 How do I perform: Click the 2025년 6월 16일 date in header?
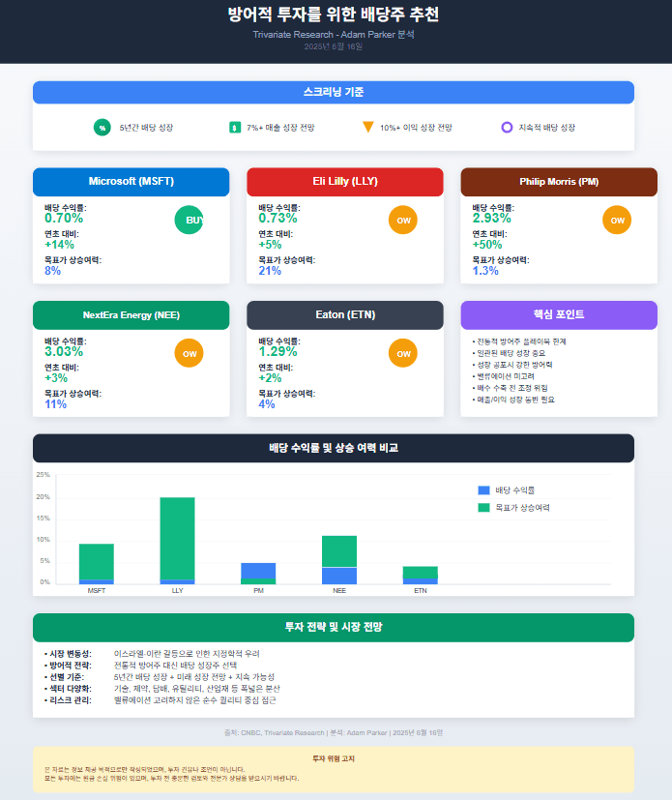click(334, 46)
